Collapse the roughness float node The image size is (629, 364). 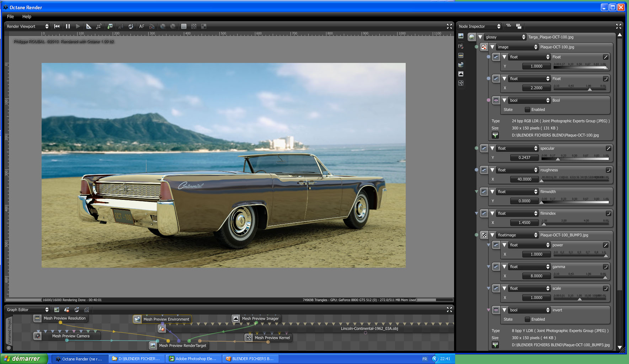(x=492, y=170)
